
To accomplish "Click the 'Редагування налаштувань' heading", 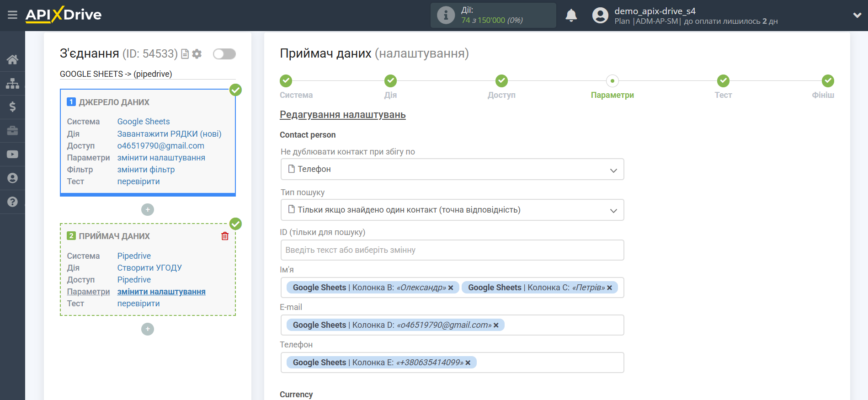I will [x=343, y=115].
